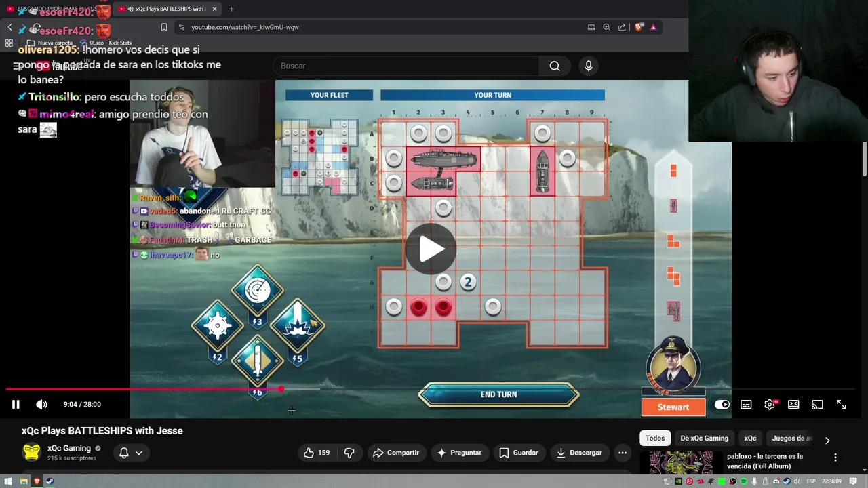Click the YouTube search magnifier button
Viewport: 868px width, 488px height.
click(555, 66)
